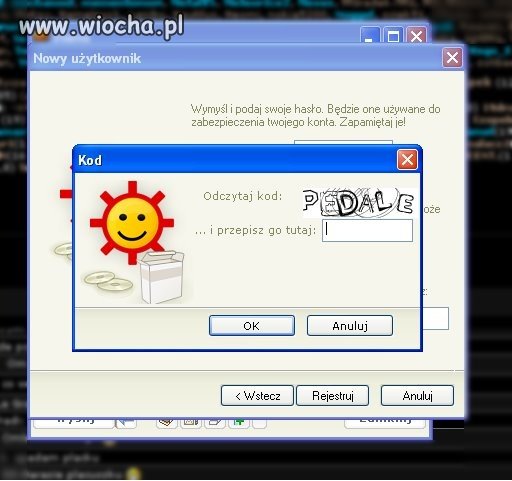This screenshot has height=481, width=512.
Task: Click the green plus toolbar icon
Action: point(239,423)
